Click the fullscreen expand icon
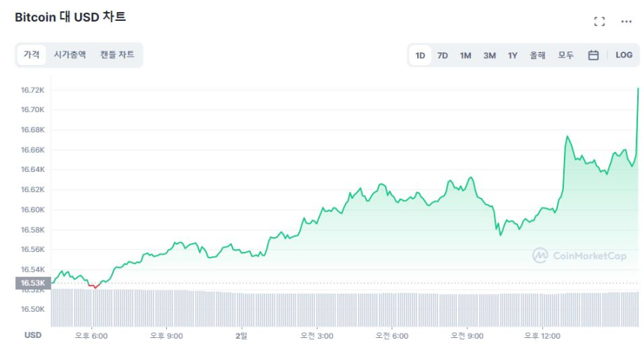The image size is (644, 344). coord(599,22)
